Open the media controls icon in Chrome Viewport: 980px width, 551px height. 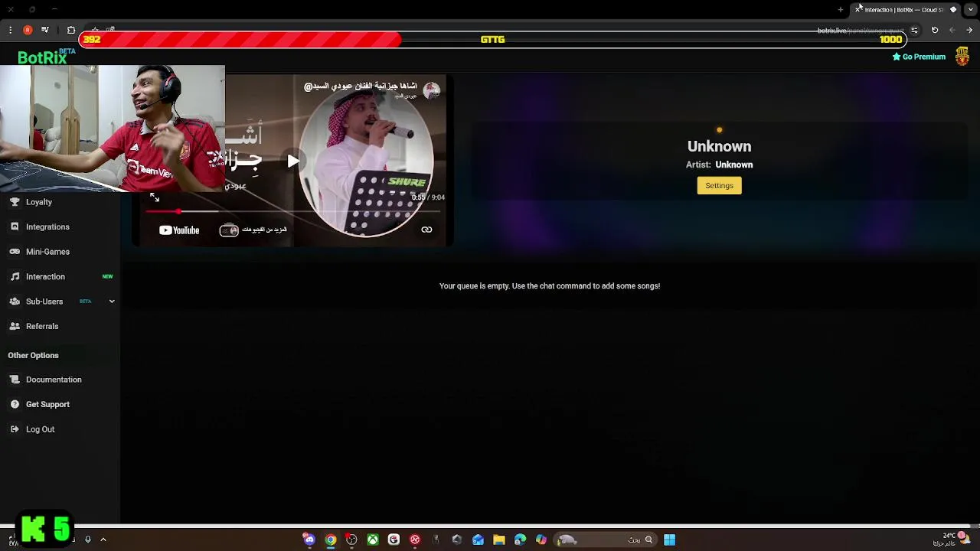[x=45, y=30]
